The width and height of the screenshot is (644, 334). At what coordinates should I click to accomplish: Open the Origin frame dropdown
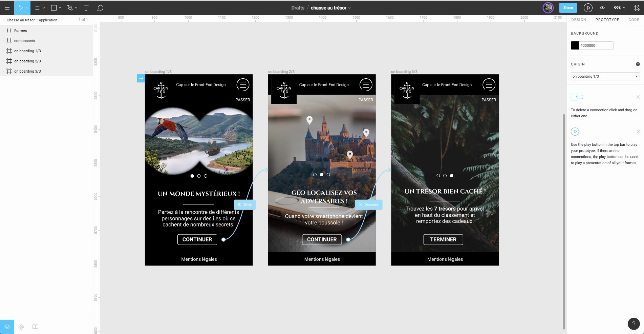(x=605, y=76)
